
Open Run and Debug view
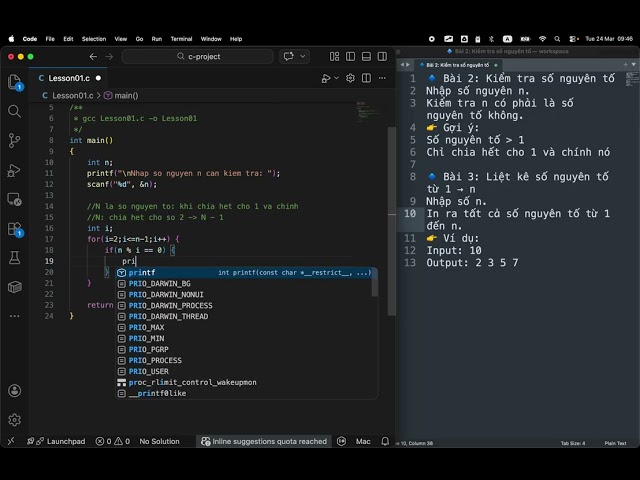point(15,170)
